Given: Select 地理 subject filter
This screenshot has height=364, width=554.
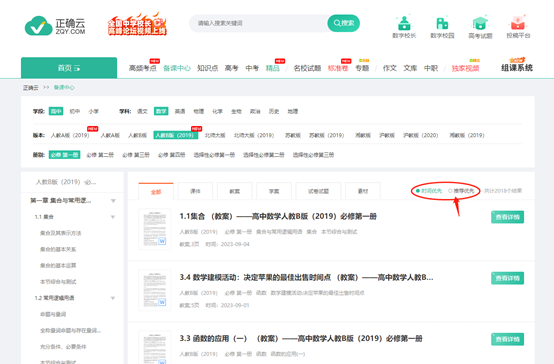Looking at the screenshot, I should 293,111.
